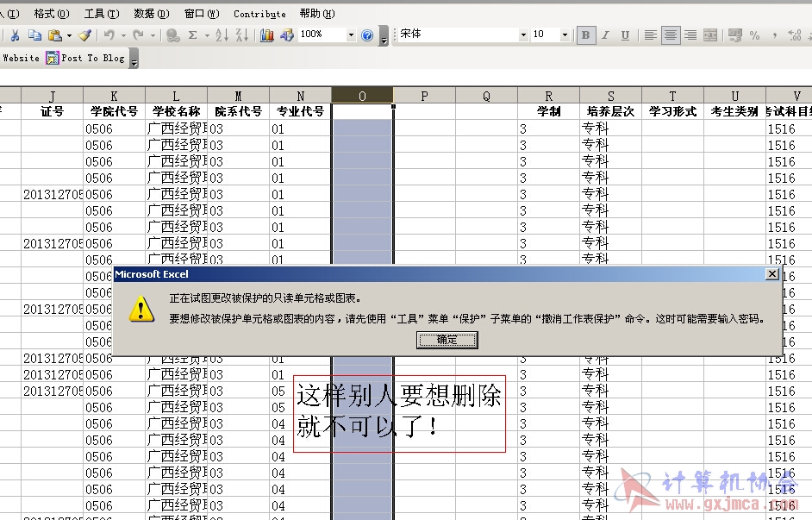Insert a hyperlink via globe icon

click(x=173, y=35)
